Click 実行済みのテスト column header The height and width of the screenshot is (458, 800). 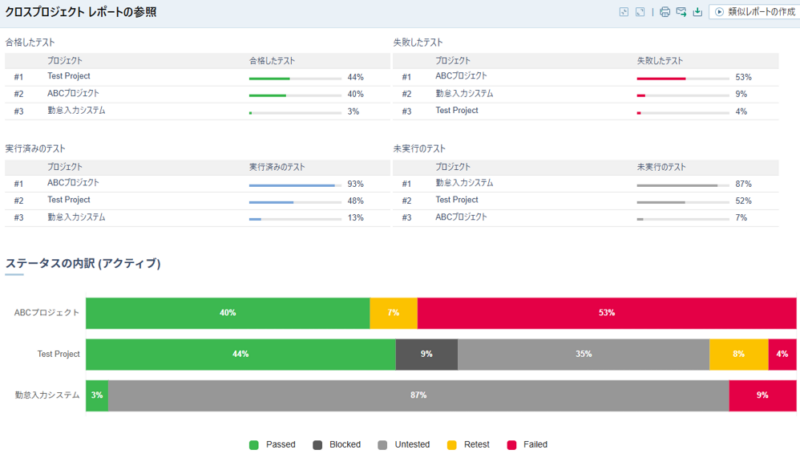pos(277,167)
